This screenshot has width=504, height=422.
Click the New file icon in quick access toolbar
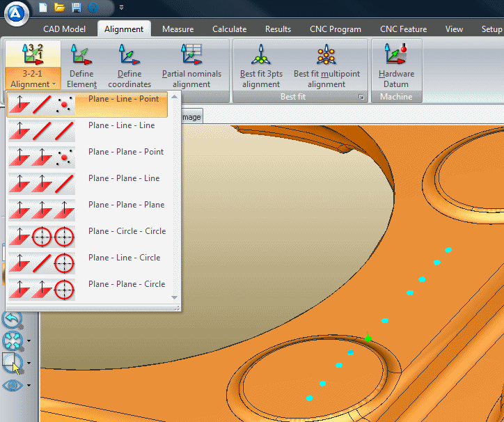click(x=43, y=8)
